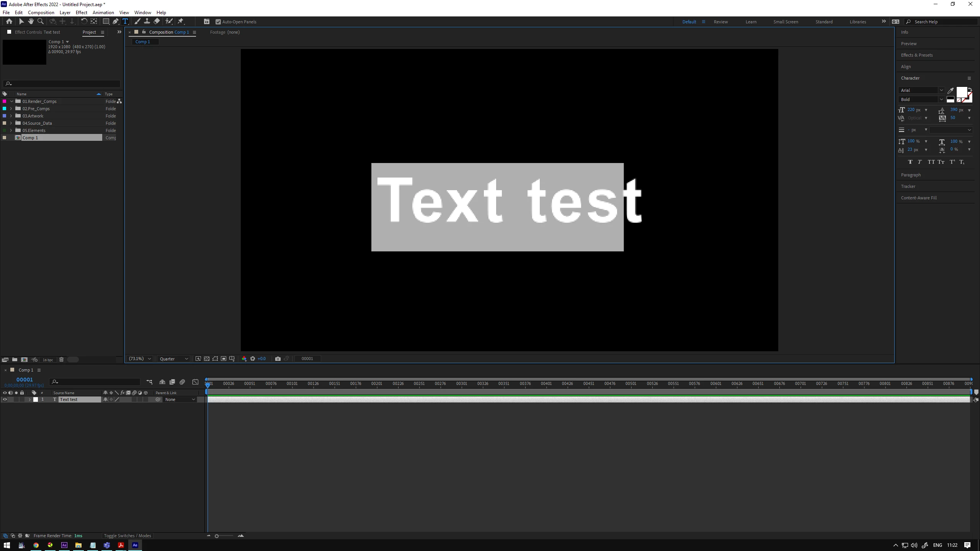Uncheck Auto-Open Panels checkbox

pyautogui.click(x=218, y=22)
